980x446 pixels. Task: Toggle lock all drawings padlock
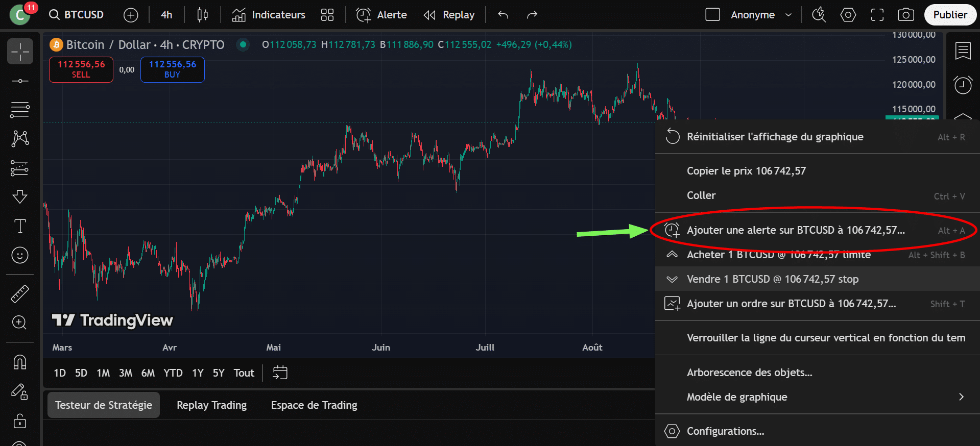(x=20, y=421)
